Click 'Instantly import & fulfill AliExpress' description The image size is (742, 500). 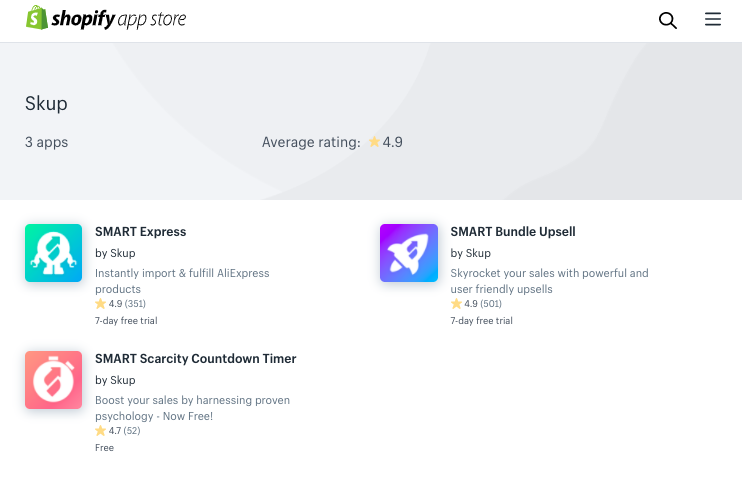[x=182, y=273]
